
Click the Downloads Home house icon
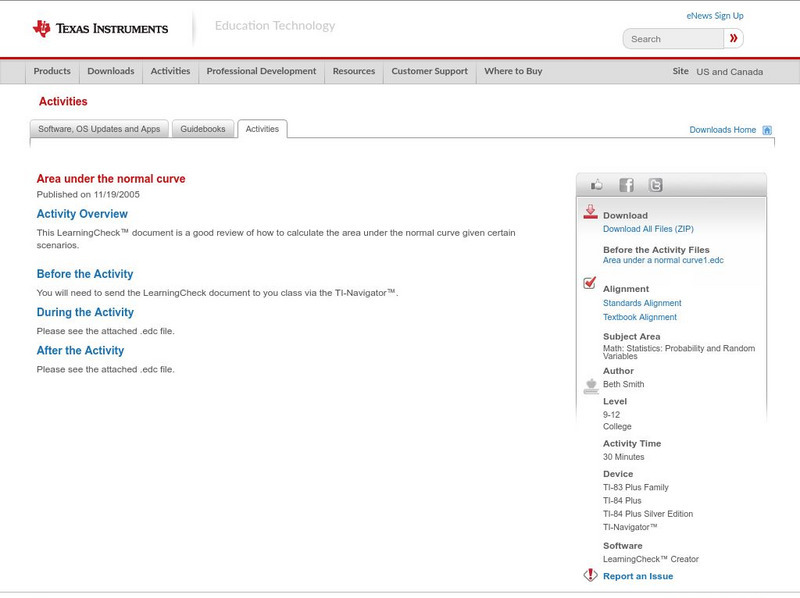[x=767, y=130]
